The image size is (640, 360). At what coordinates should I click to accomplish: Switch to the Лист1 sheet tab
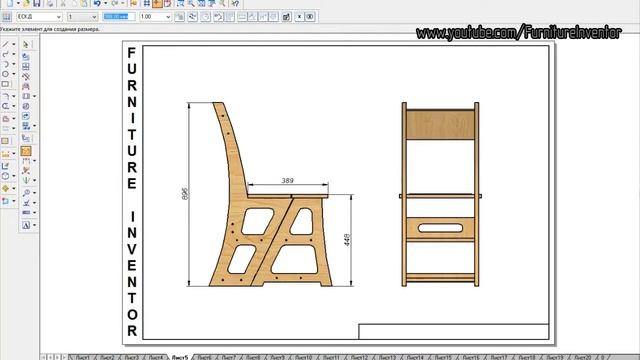click(x=83, y=357)
